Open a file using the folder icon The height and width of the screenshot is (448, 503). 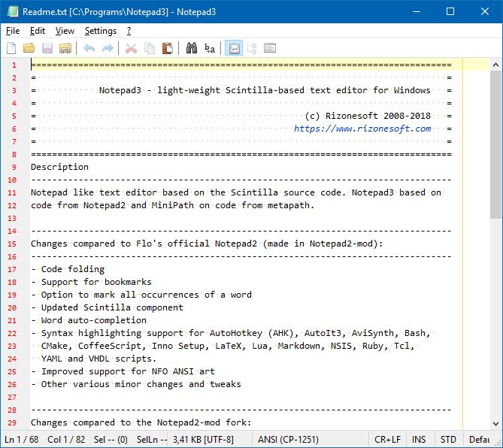coord(29,48)
